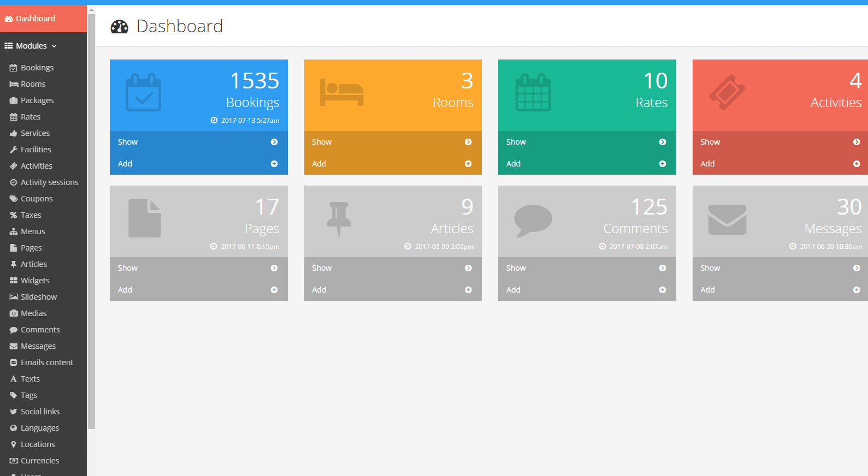Click Show text in Comments card
The height and width of the screenshot is (476, 868).
pyautogui.click(x=516, y=268)
